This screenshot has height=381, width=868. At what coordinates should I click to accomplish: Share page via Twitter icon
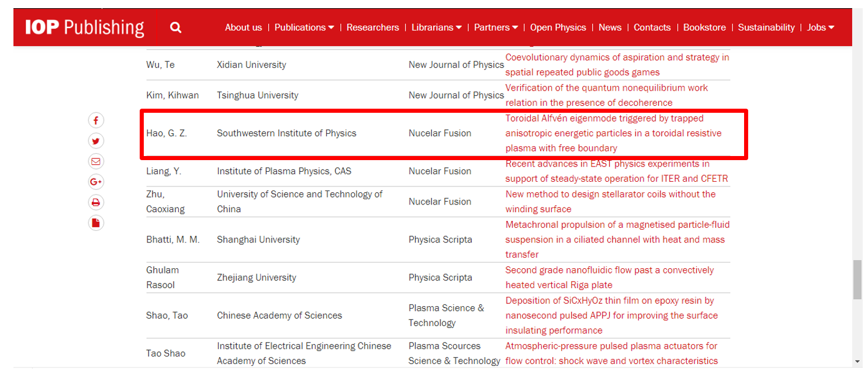tap(96, 141)
